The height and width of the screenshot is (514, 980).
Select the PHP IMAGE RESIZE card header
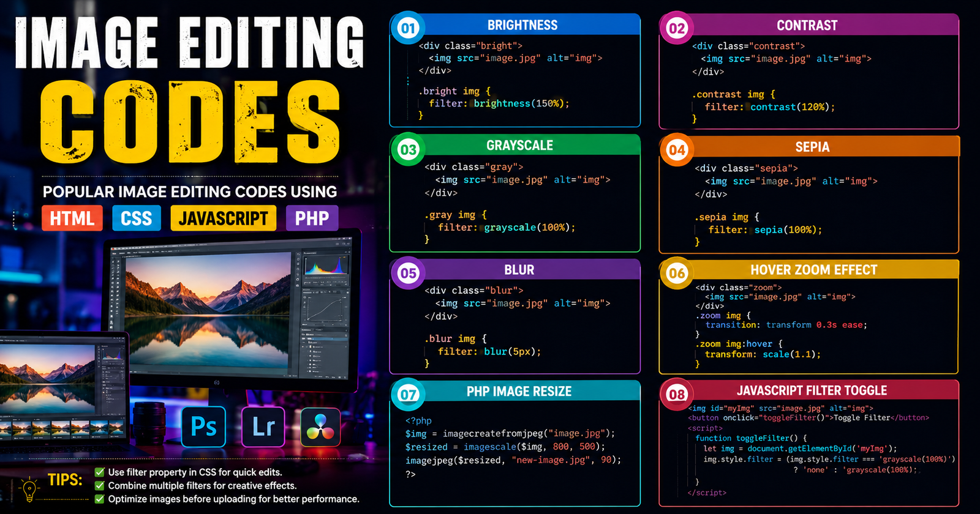[x=519, y=392]
